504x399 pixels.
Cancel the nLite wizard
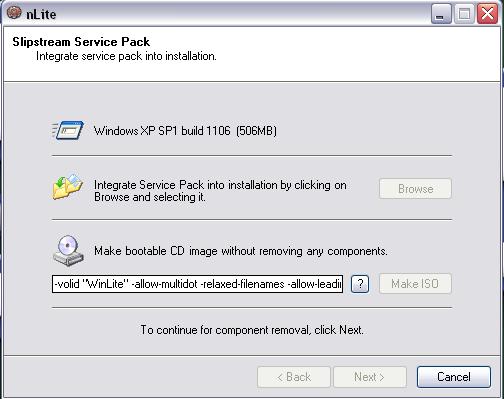(x=454, y=377)
